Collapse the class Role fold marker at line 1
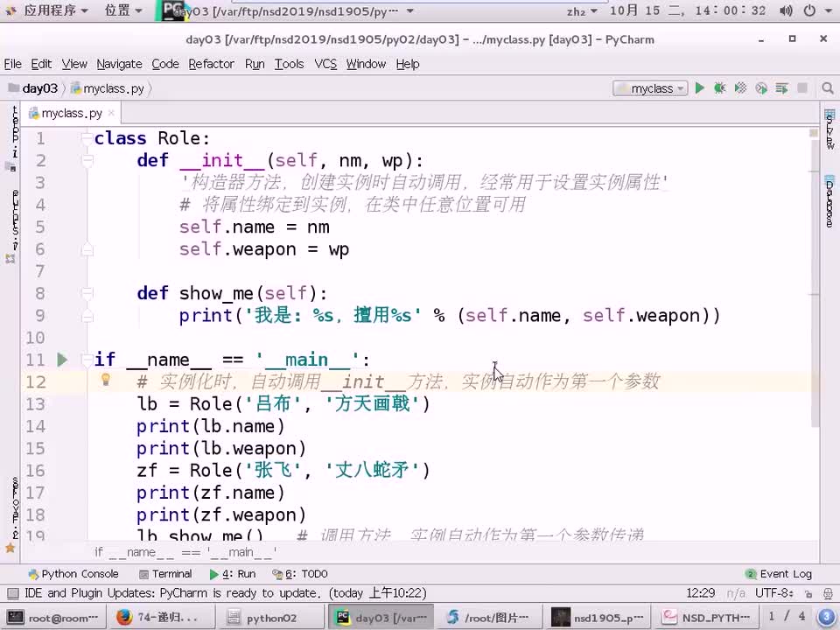The height and width of the screenshot is (630, 840). (x=87, y=137)
